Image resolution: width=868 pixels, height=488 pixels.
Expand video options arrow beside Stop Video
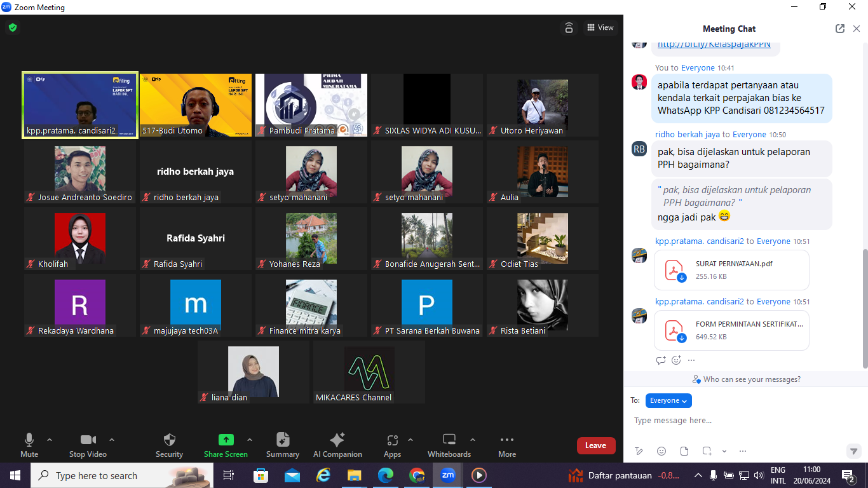click(x=112, y=440)
